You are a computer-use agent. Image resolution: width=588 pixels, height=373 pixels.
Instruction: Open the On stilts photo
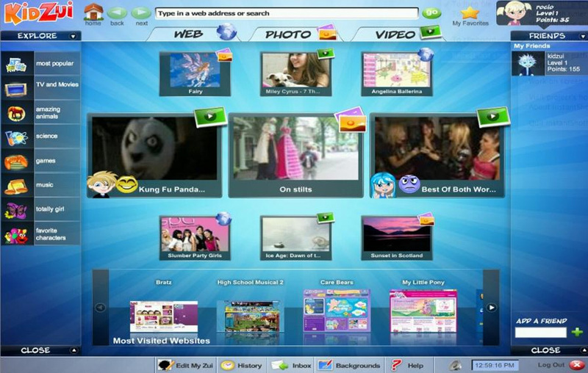296,156
